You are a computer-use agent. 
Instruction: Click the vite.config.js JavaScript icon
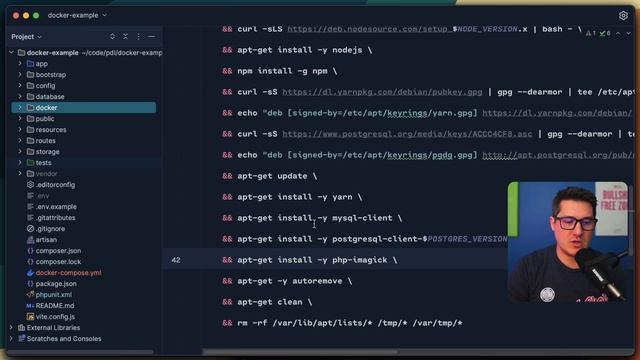[x=30, y=317]
